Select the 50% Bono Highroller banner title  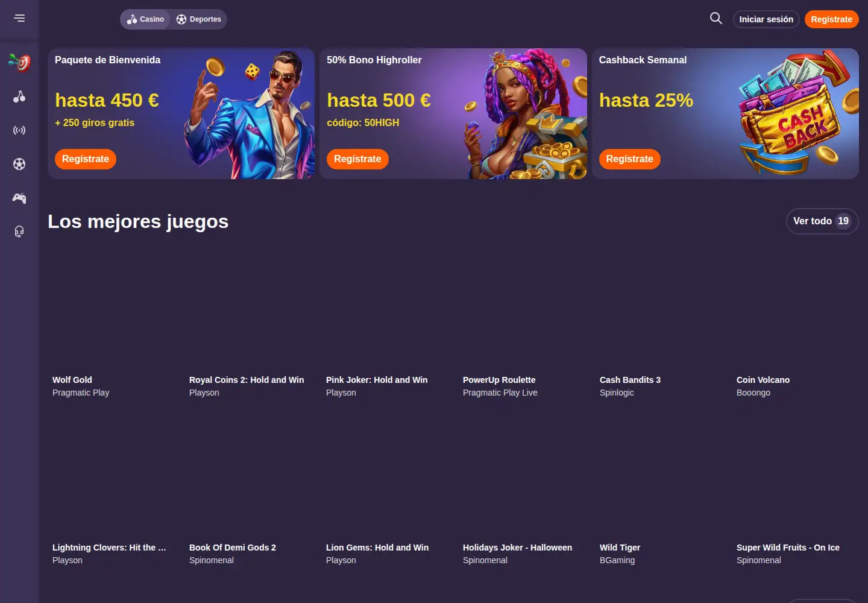(374, 60)
